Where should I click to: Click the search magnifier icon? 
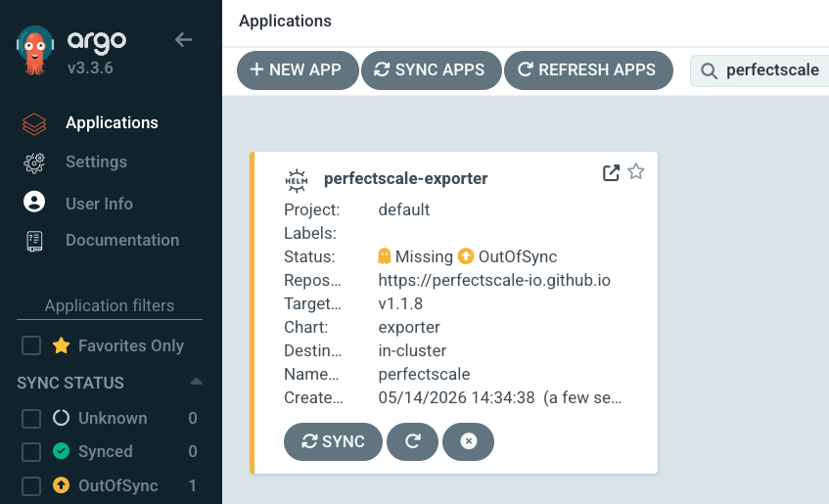point(709,70)
